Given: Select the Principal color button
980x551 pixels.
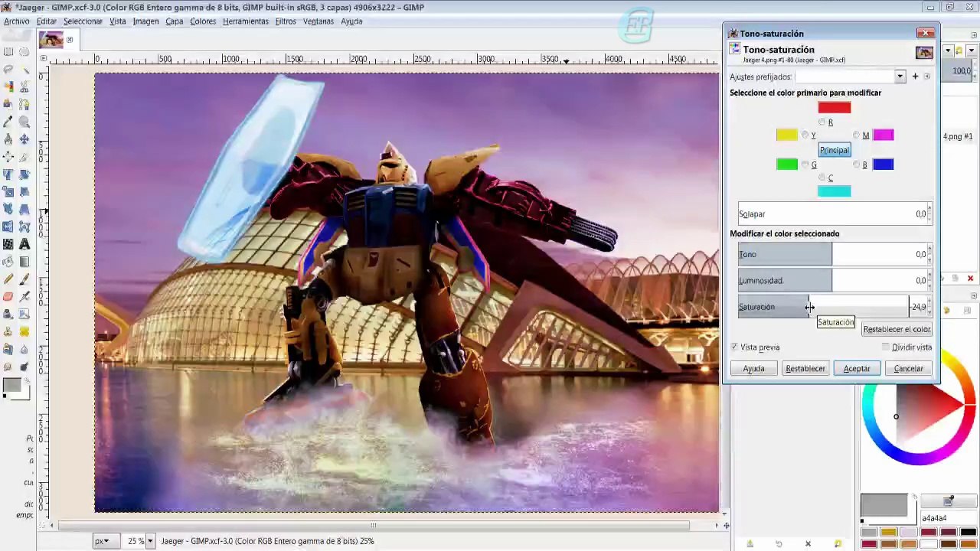Looking at the screenshot, I should (x=835, y=150).
